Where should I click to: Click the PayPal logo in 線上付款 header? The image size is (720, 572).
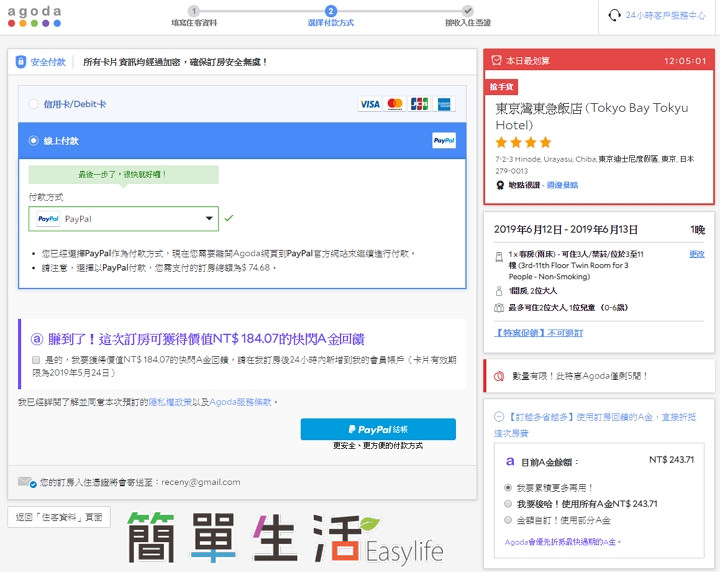click(444, 140)
